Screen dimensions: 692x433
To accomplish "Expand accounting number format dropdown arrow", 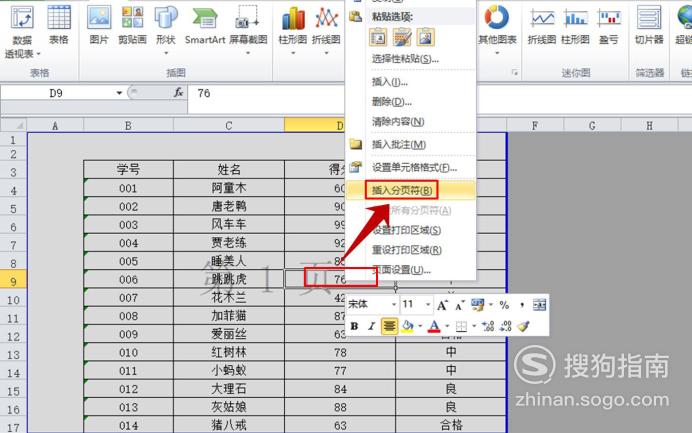I will (x=491, y=305).
